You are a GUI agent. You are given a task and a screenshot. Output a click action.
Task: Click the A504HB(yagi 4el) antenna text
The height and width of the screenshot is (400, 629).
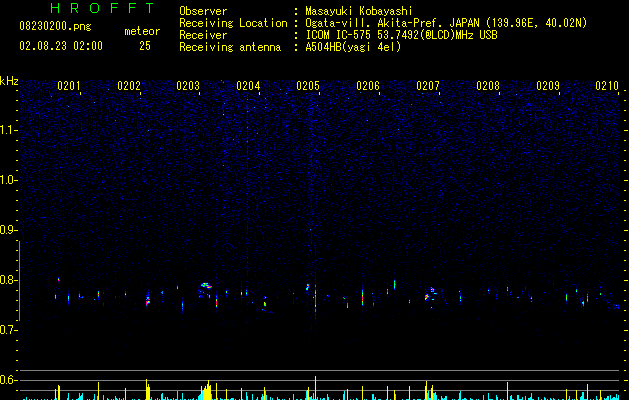coord(353,47)
